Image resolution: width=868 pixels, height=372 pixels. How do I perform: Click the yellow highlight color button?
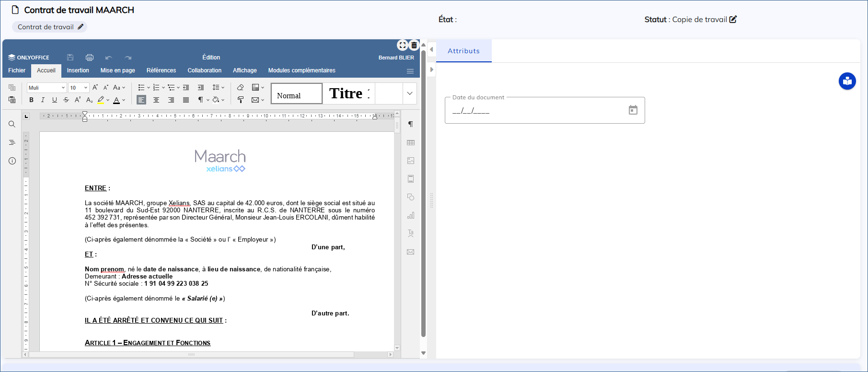(x=101, y=100)
